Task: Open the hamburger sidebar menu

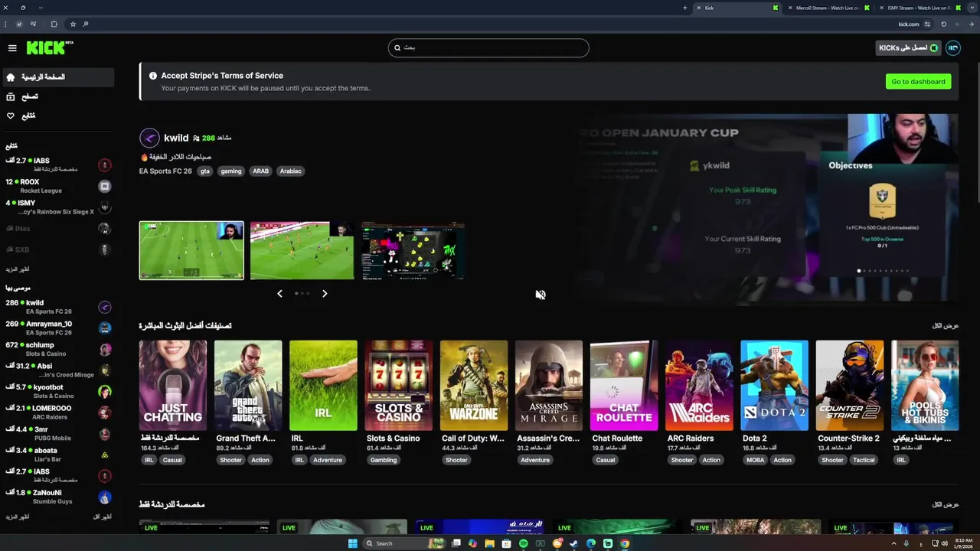Action: click(12, 47)
